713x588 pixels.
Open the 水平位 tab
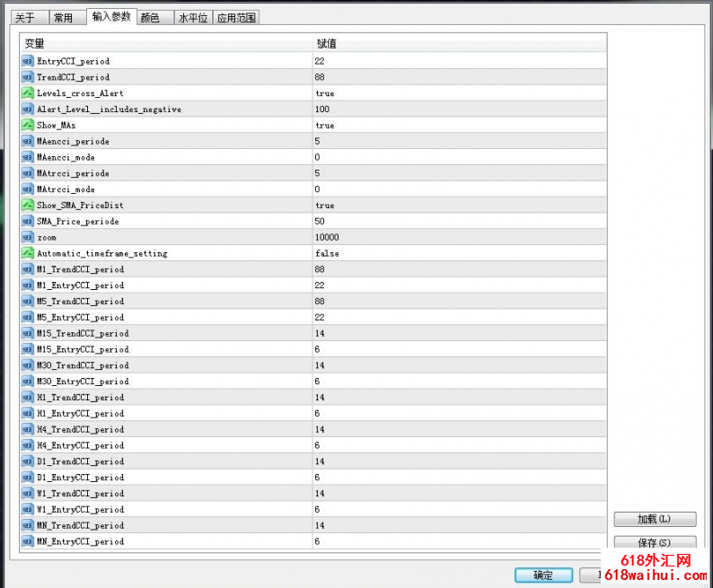point(192,18)
